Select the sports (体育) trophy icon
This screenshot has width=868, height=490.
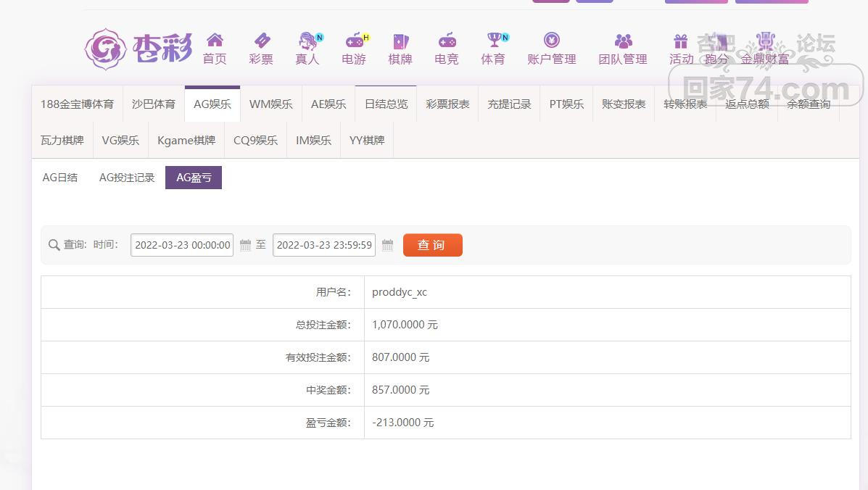click(494, 41)
